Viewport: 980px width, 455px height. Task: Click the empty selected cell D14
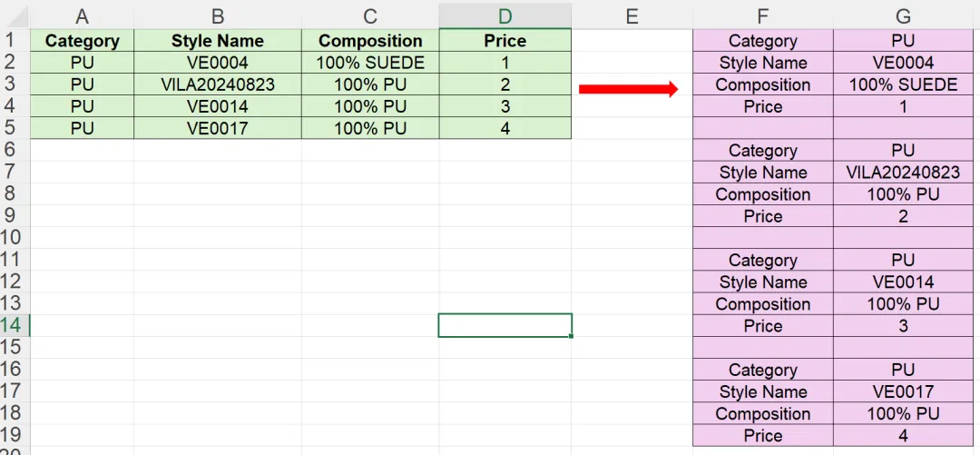(x=505, y=325)
